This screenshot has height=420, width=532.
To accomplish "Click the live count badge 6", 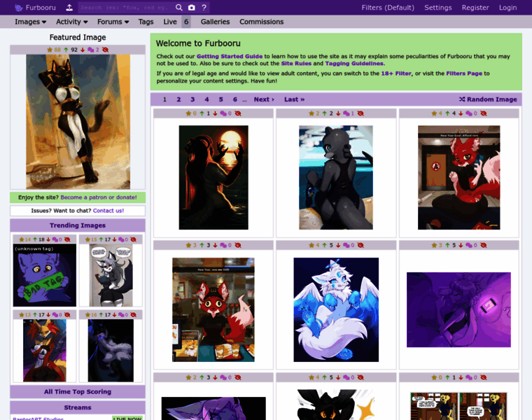I will 186,22.
